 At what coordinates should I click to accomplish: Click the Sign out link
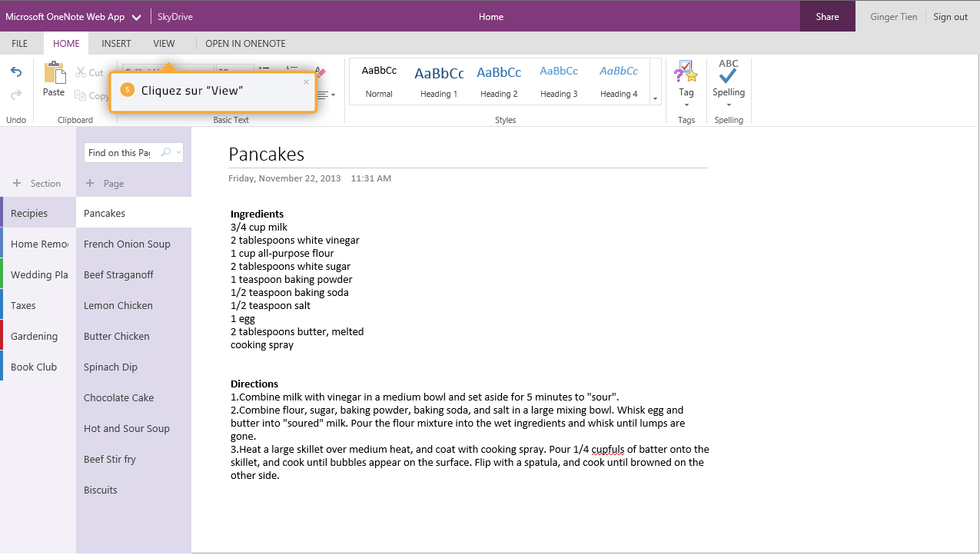click(949, 16)
